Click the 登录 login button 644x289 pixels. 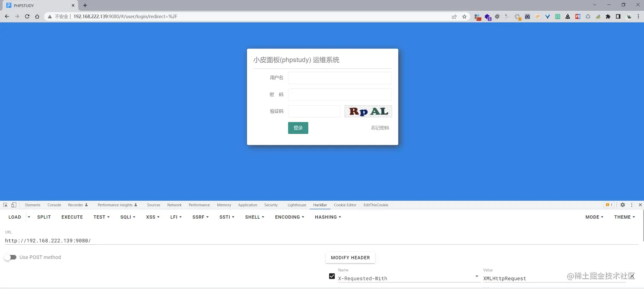(x=298, y=128)
